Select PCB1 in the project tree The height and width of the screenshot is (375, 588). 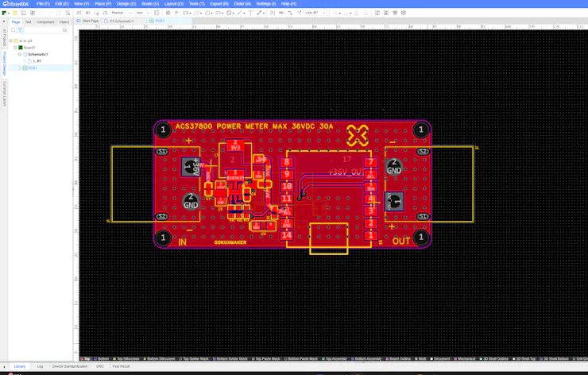[x=33, y=68]
